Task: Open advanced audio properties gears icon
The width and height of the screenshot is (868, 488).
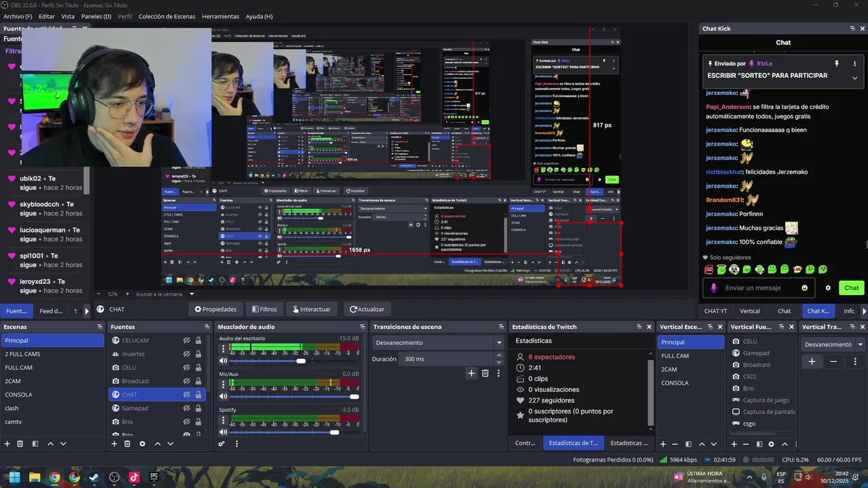Action: 221,444
